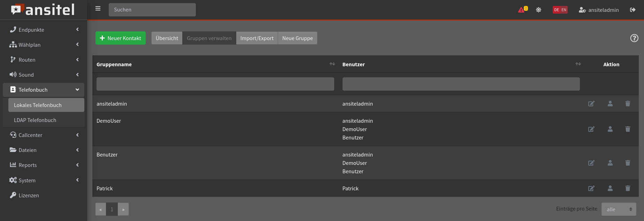The width and height of the screenshot is (644, 221).
Task: Switch to the Import/Export tab
Action: click(257, 38)
